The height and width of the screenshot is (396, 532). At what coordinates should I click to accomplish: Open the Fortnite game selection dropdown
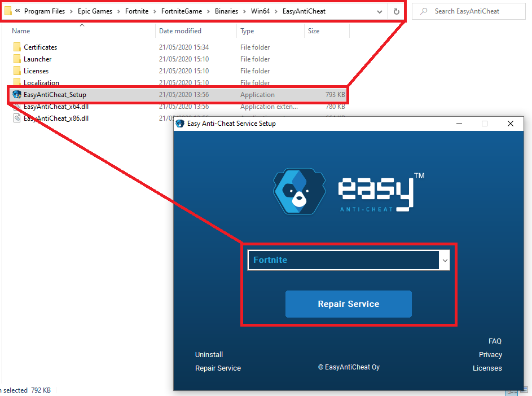tap(445, 260)
